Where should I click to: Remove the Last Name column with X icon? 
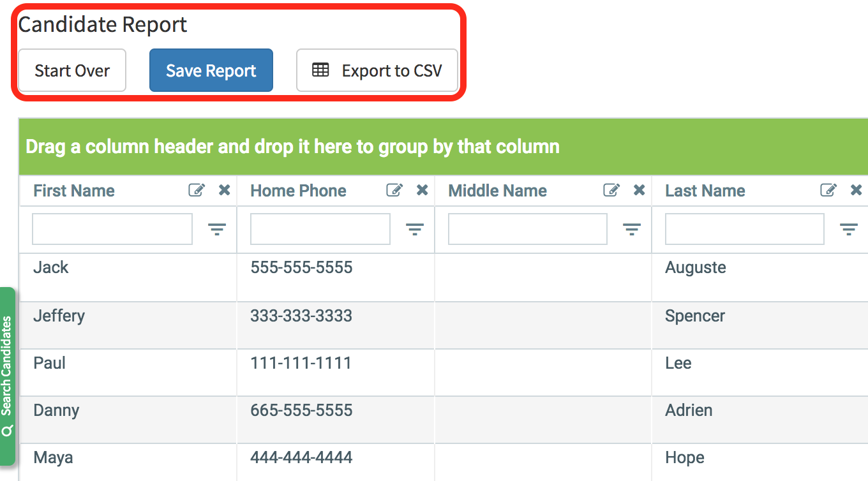click(x=856, y=190)
